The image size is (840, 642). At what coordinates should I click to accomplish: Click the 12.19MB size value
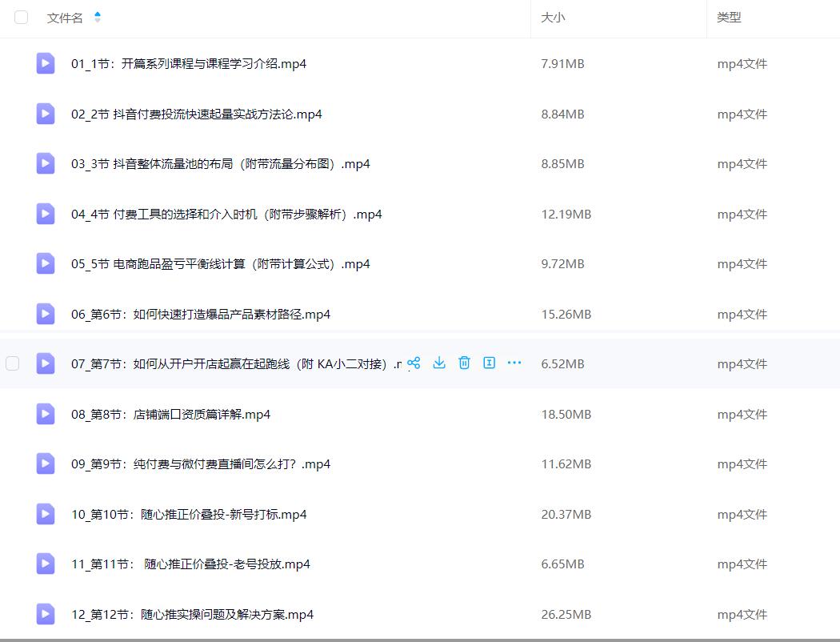[x=566, y=215]
